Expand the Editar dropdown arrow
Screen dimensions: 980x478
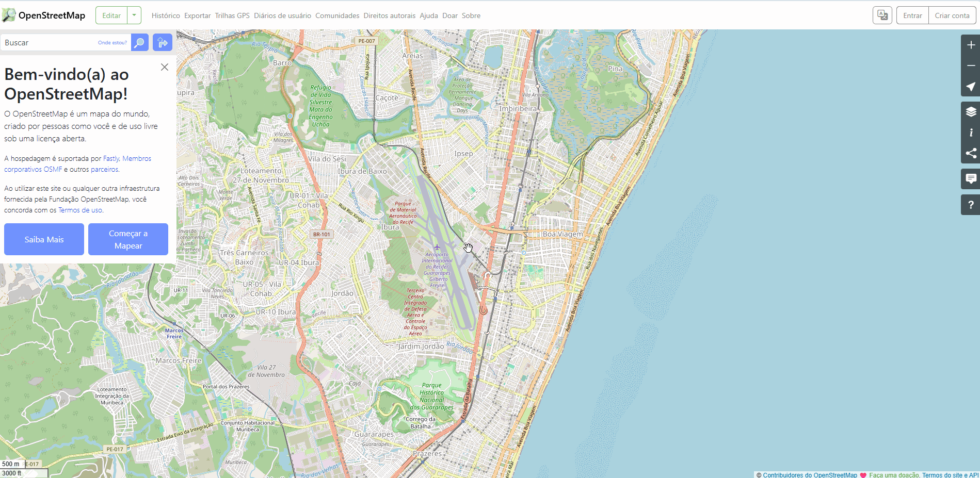pyautogui.click(x=134, y=15)
